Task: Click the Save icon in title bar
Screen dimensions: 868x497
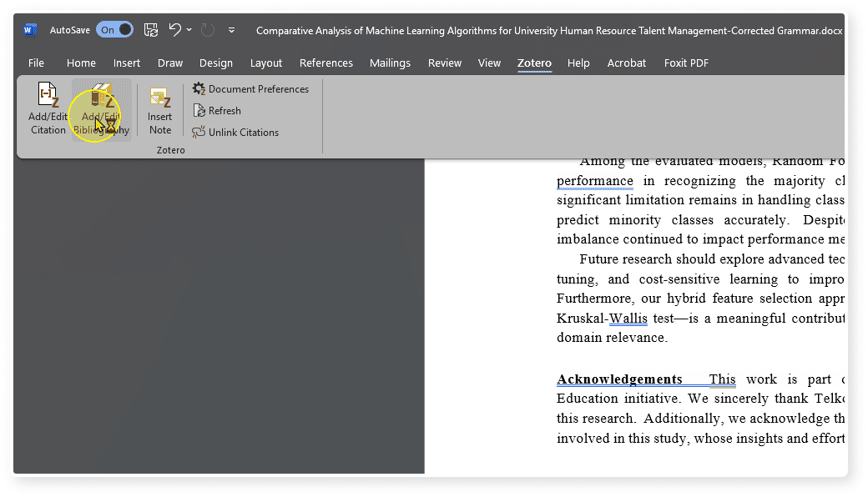Action: pos(151,30)
